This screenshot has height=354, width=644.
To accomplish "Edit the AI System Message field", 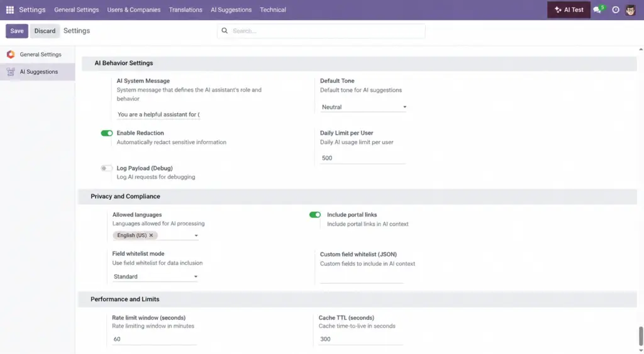I will 158,114.
